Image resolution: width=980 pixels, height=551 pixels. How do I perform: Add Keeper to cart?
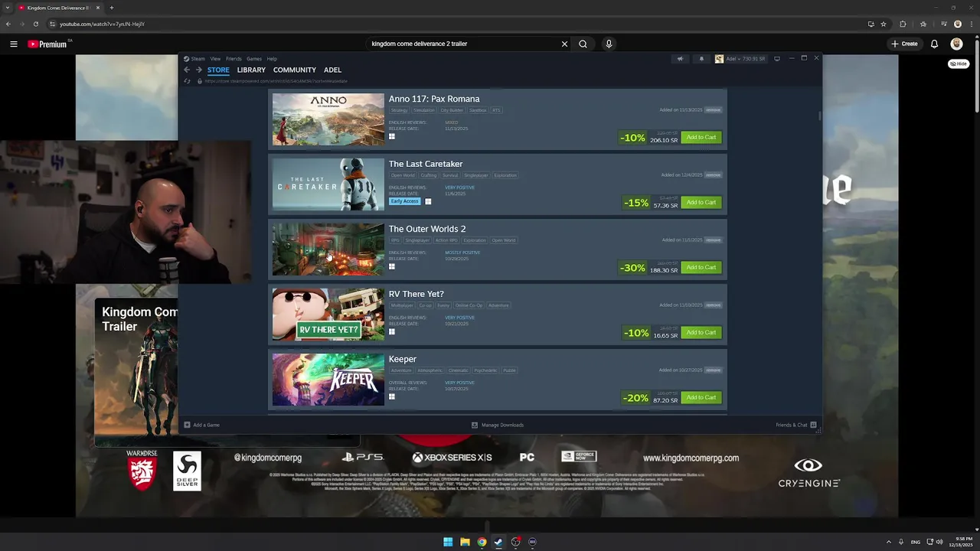[701, 398]
